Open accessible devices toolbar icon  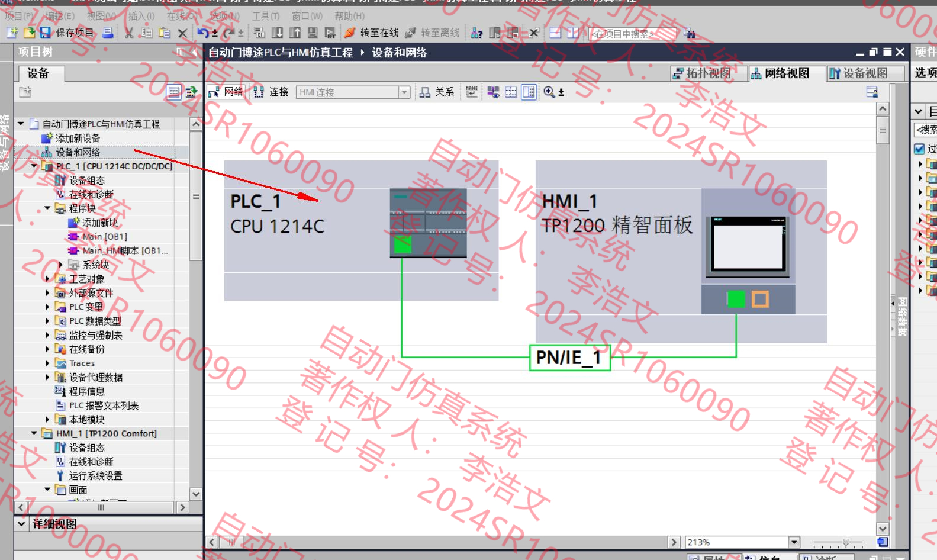tap(476, 33)
